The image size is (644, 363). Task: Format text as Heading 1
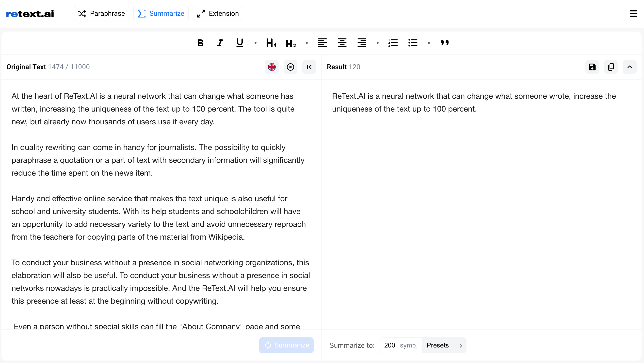tap(271, 43)
